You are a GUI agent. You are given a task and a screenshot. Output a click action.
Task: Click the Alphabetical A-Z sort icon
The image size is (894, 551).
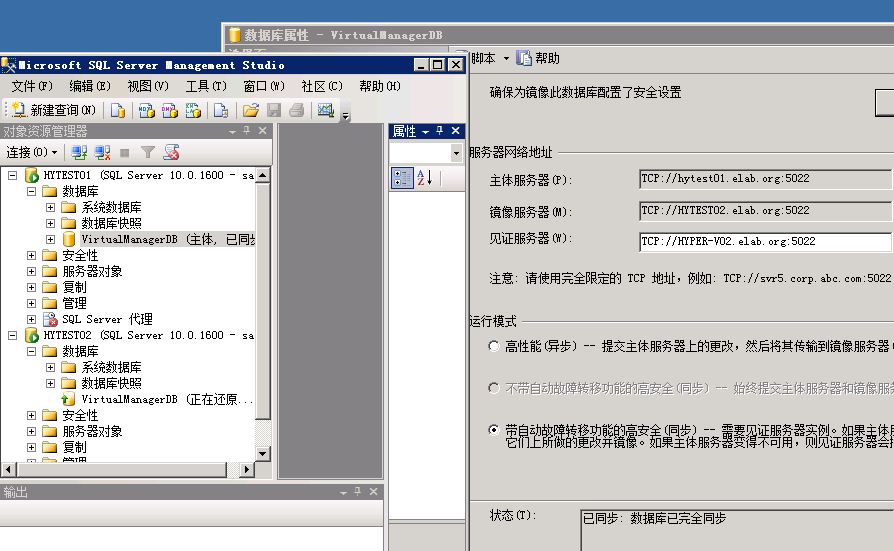point(425,178)
